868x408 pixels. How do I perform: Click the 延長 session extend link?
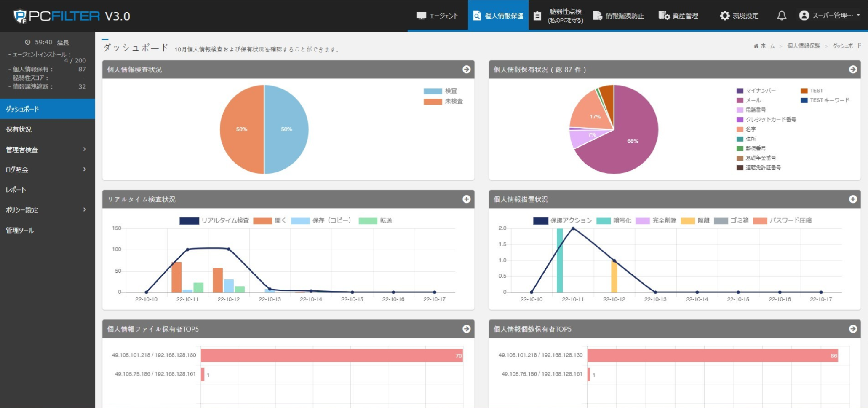(63, 42)
